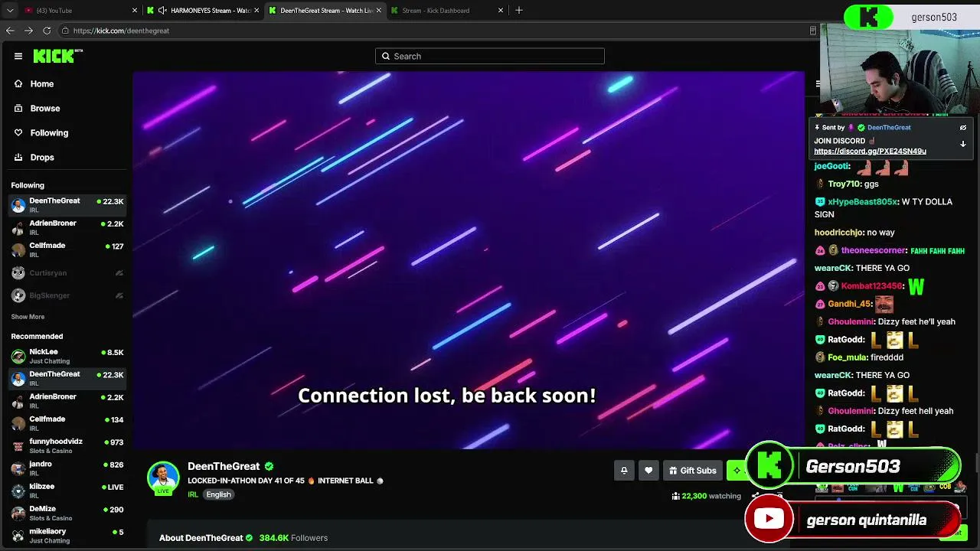Open DeMize recommended channel
Image resolution: width=980 pixels, height=551 pixels.
[67, 513]
